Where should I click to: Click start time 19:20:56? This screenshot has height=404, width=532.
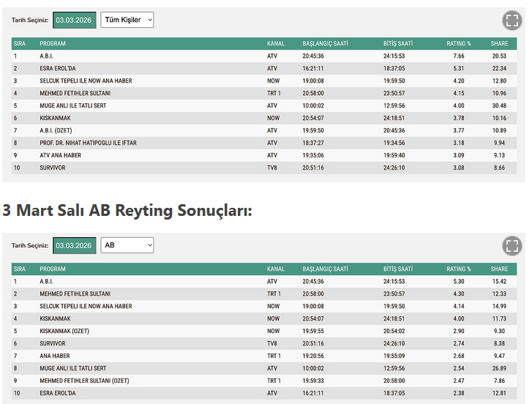coord(313,356)
